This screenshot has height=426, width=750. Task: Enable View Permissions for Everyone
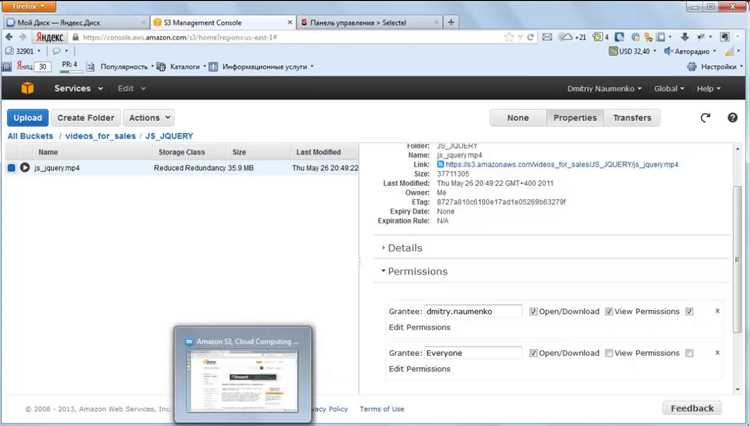coord(608,353)
